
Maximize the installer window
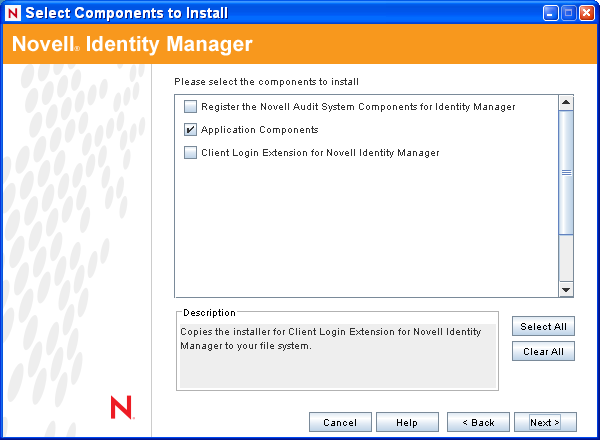click(569, 14)
